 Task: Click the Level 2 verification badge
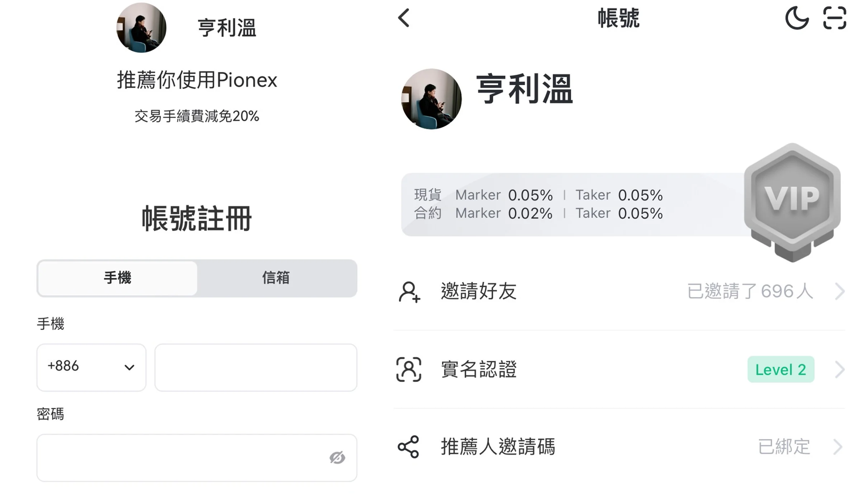781,369
